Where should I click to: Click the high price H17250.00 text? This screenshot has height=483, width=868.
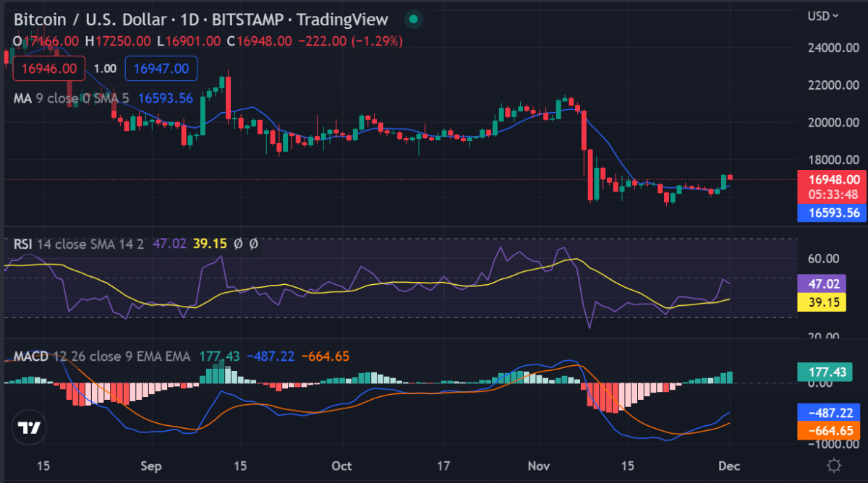(x=118, y=41)
